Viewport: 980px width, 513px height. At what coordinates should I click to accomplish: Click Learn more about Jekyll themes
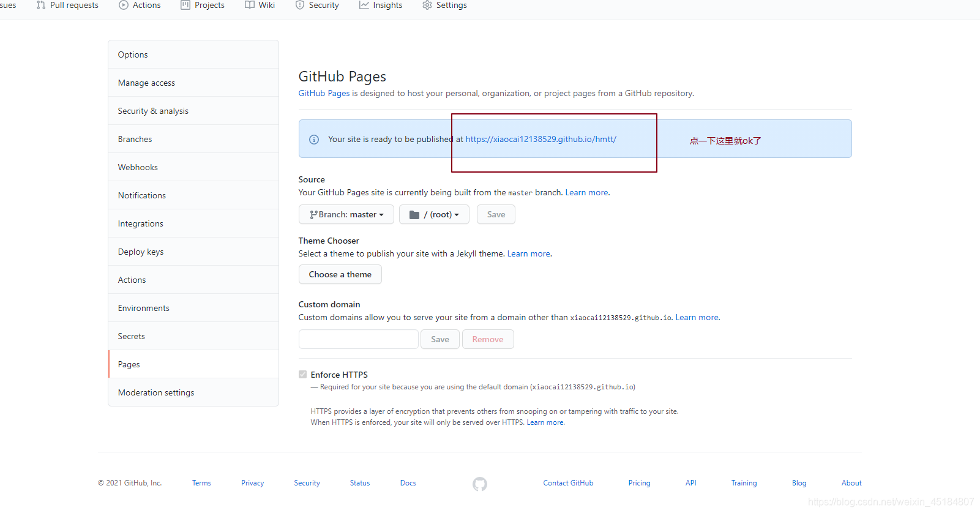point(528,253)
